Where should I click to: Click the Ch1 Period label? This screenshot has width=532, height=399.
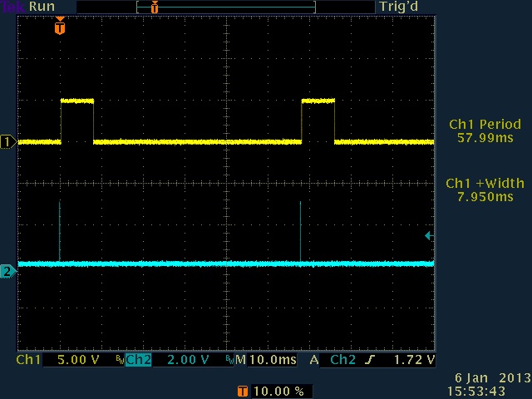485,124
